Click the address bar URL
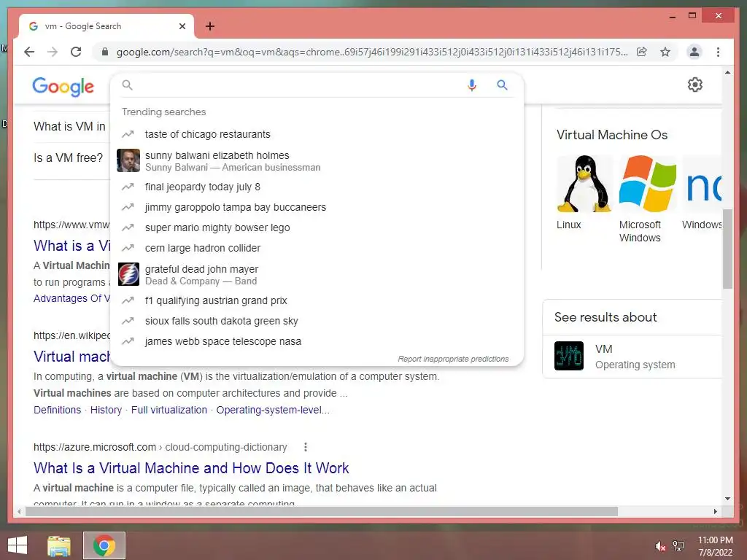The image size is (747, 560). (371, 52)
